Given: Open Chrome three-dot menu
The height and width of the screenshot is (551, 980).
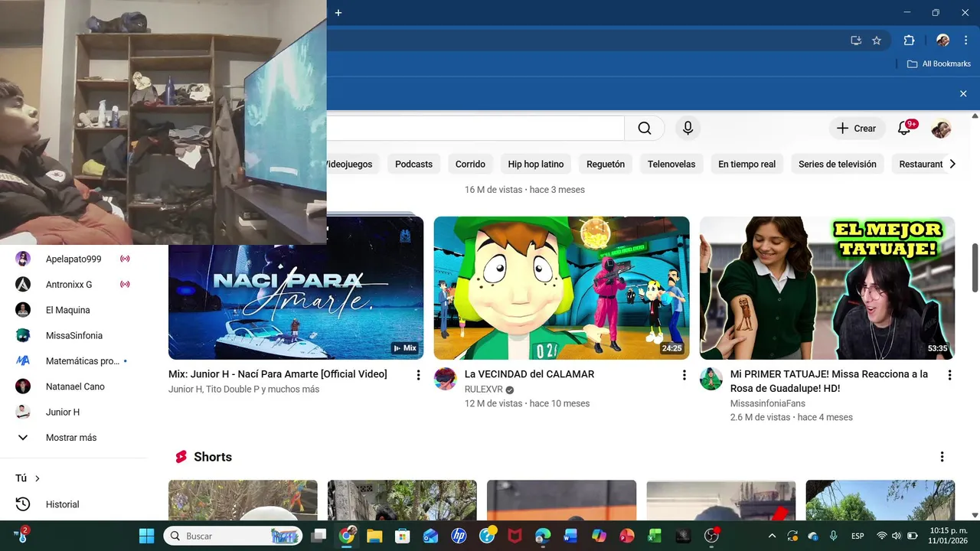Looking at the screenshot, I should 965,41.
